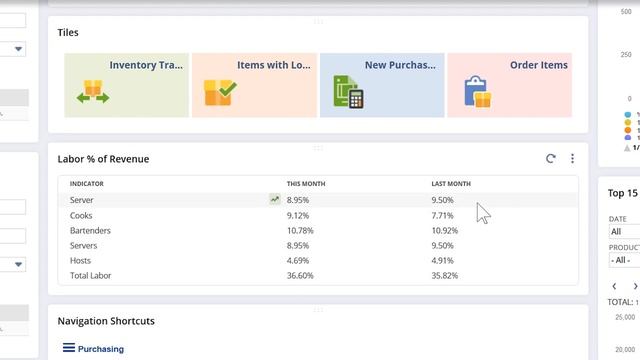Click the Hosts last month value 4.91%
640x360 pixels.
442,260
